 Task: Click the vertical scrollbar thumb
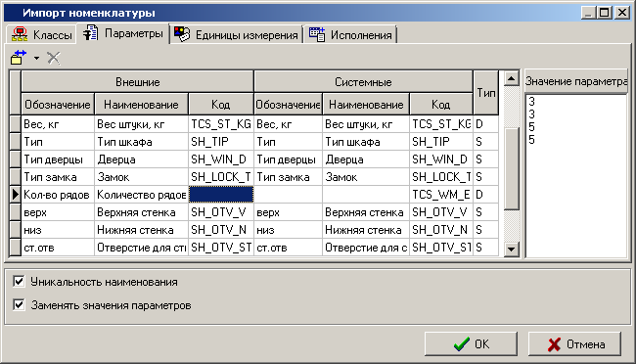tap(511, 168)
